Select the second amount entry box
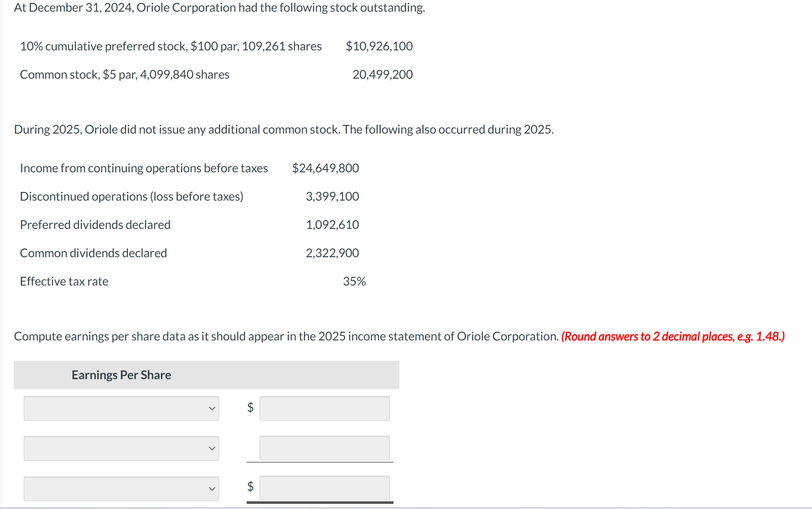The height and width of the screenshot is (509, 812). [324, 448]
